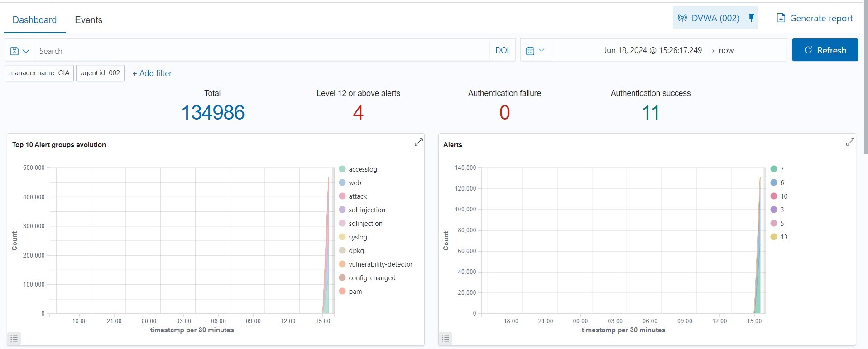This screenshot has width=868, height=349.
Task: Toggle the sql_injection series in legend
Action: point(366,210)
